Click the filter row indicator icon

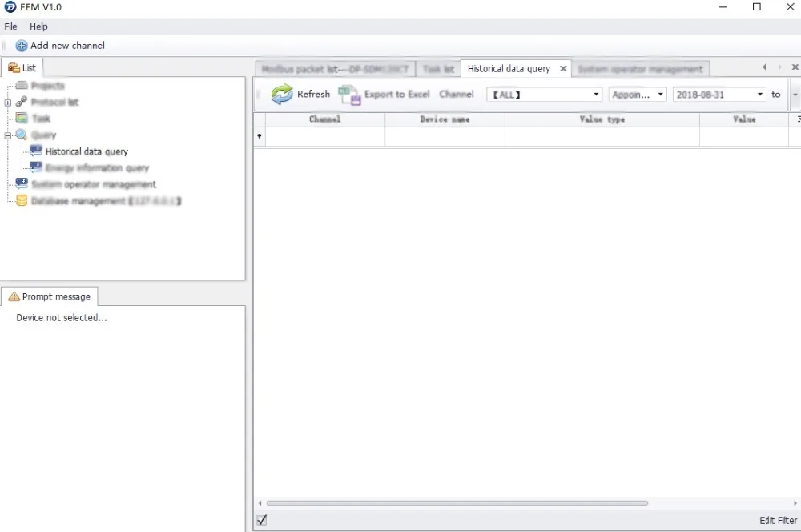pos(260,136)
